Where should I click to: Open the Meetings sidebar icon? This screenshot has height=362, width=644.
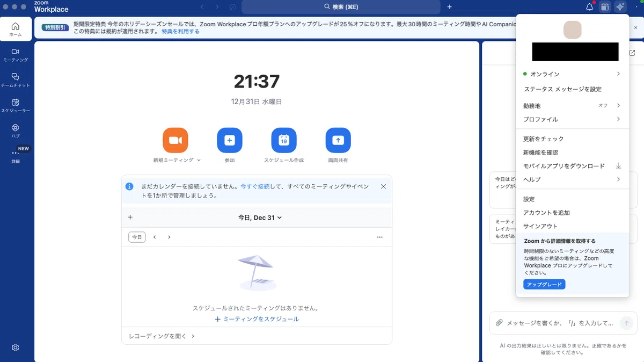coord(16,55)
